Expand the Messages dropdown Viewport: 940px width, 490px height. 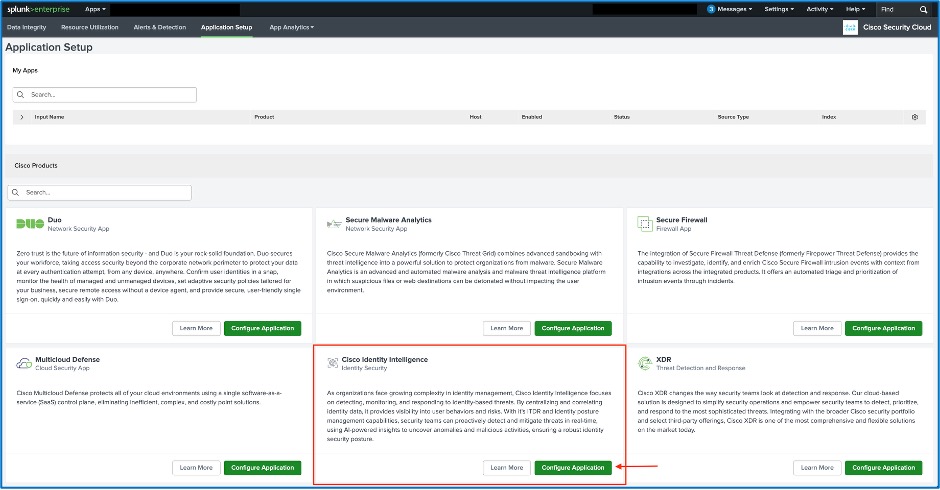tap(730, 9)
